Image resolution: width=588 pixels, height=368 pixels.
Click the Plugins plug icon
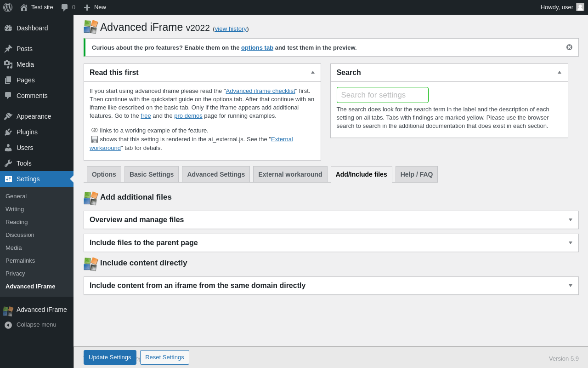click(8, 132)
